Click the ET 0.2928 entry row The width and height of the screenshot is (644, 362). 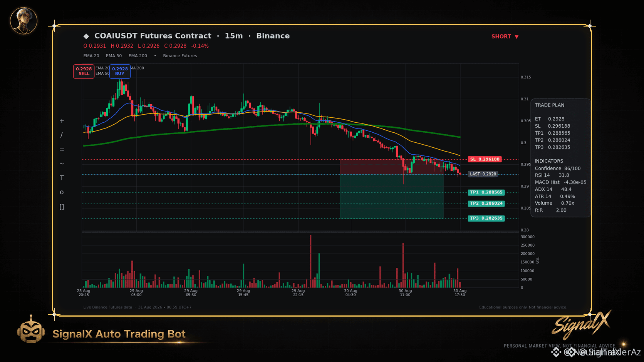coord(550,119)
